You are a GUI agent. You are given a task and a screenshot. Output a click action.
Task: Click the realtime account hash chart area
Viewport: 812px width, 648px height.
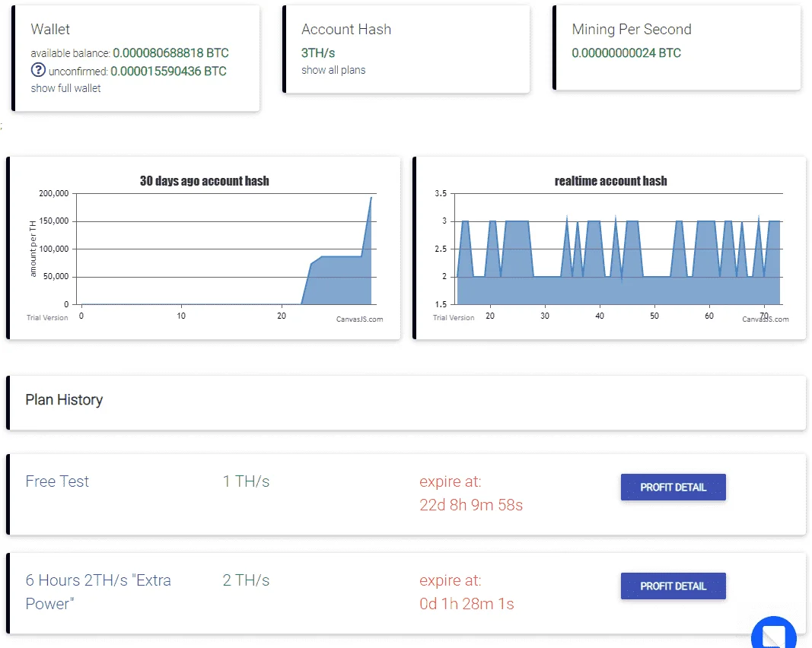(x=619, y=249)
